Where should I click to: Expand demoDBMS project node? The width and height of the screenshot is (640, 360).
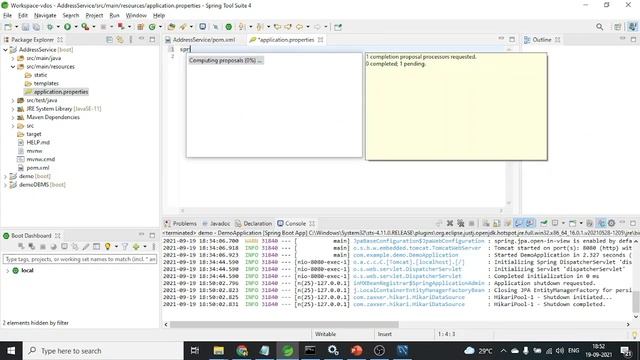(x=5, y=185)
